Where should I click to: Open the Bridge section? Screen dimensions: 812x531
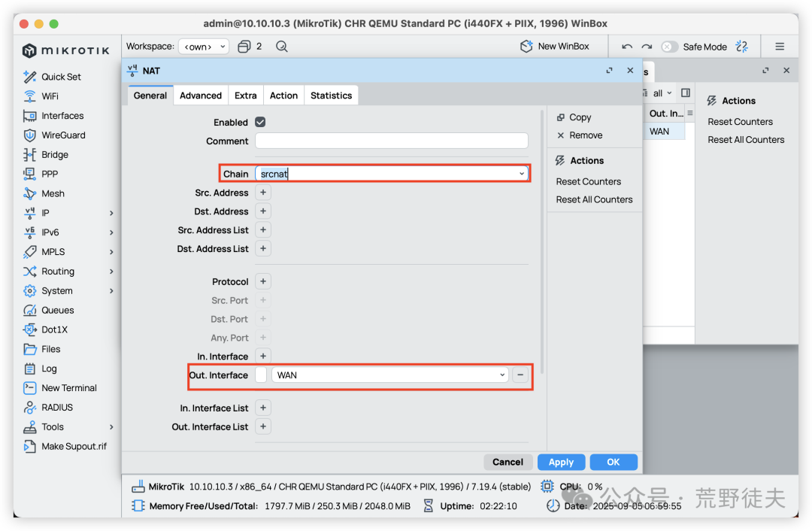tap(46, 154)
